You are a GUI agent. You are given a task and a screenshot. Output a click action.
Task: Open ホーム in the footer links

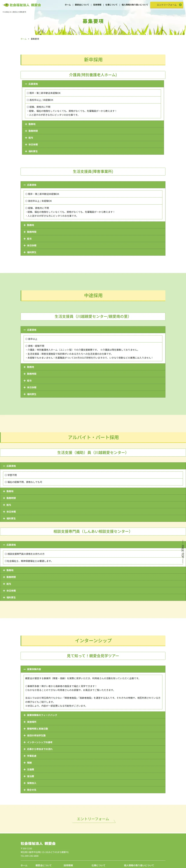click(x=24, y=865)
